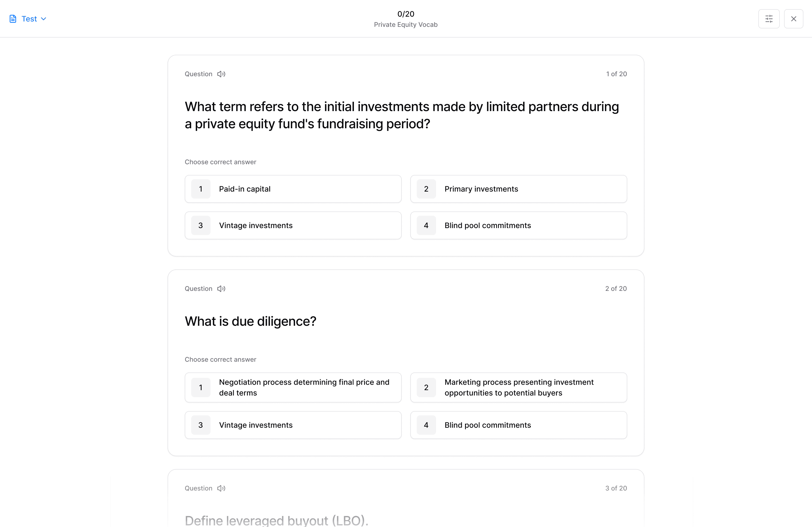Click the Test mode label
The height and width of the screenshot is (527, 812).
[x=29, y=19]
